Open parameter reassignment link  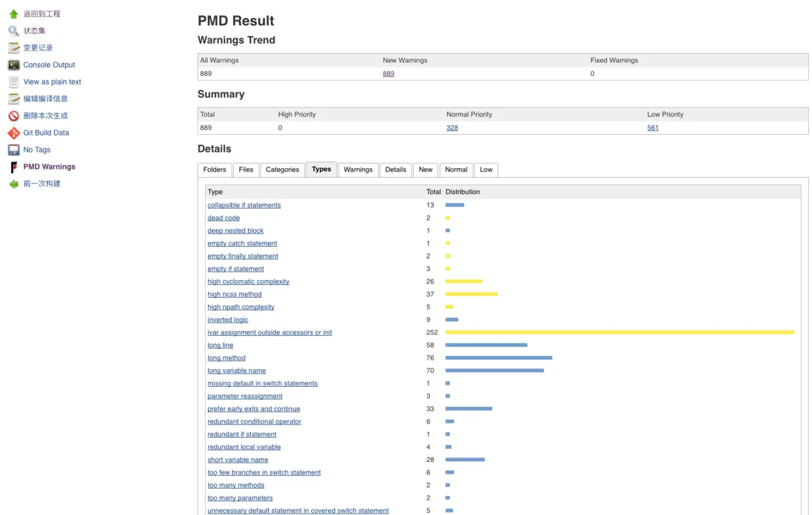pyautogui.click(x=245, y=397)
